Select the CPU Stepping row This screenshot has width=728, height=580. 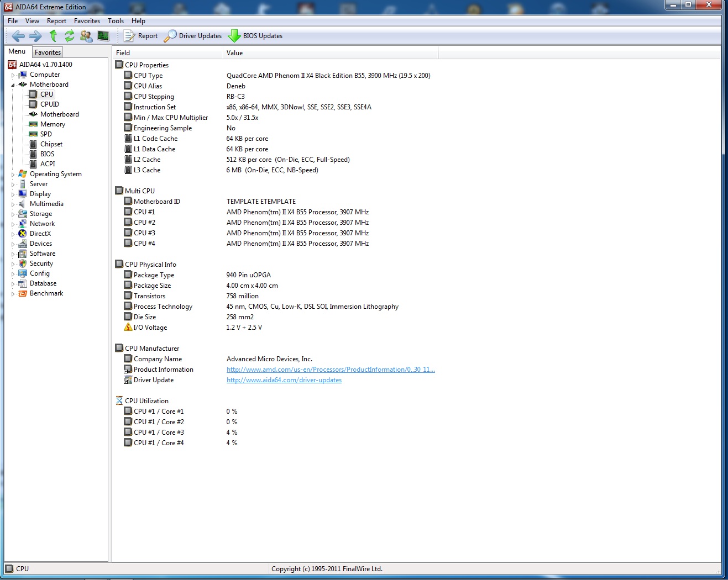pyautogui.click(x=184, y=97)
